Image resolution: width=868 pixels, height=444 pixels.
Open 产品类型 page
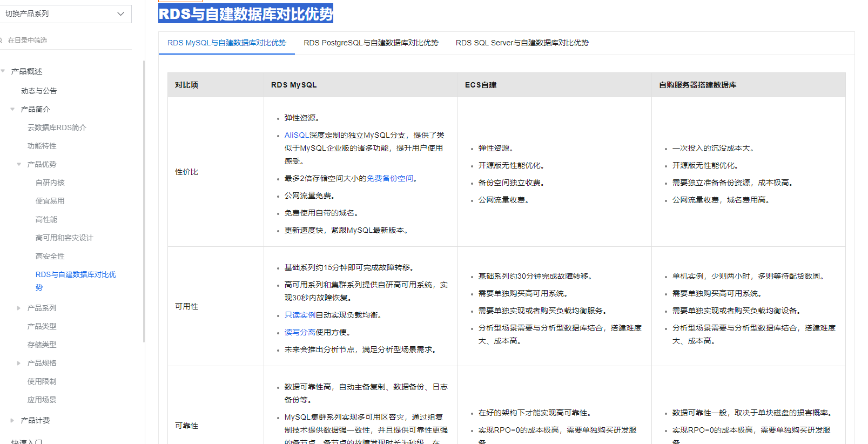click(x=42, y=326)
